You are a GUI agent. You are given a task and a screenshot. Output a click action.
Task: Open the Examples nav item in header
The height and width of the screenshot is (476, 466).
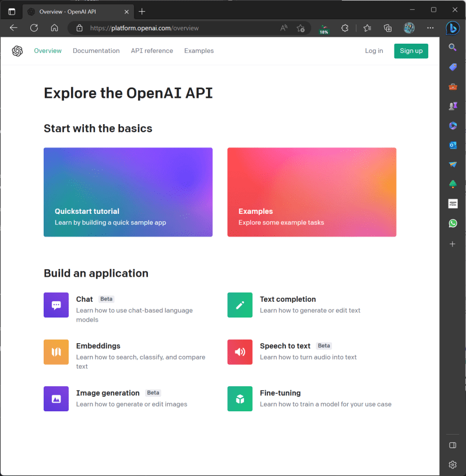click(x=199, y=51)
